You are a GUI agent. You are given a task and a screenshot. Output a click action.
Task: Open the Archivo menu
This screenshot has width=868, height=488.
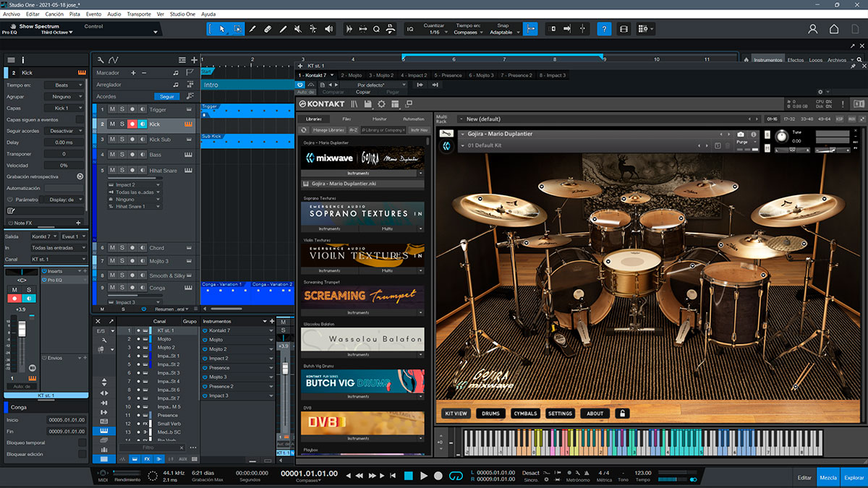click(x=12, y=14)
